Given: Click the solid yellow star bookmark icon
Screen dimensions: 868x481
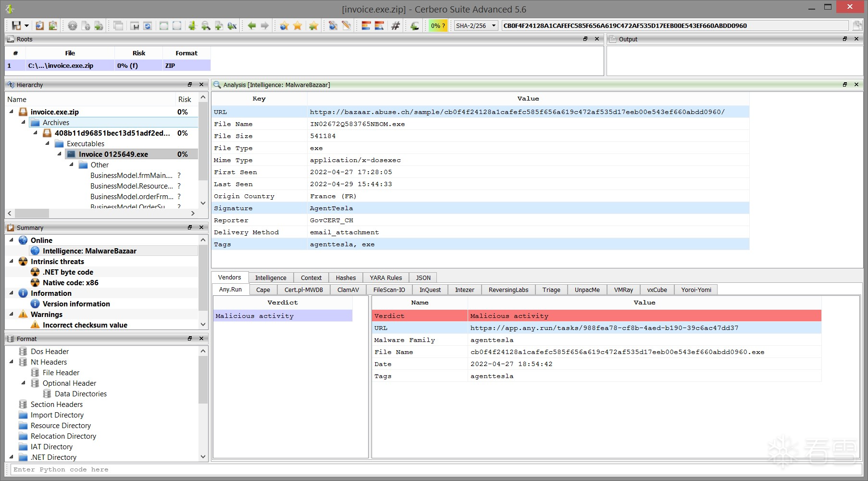Looking at the screenshot, I should click(x=298, y=26).
